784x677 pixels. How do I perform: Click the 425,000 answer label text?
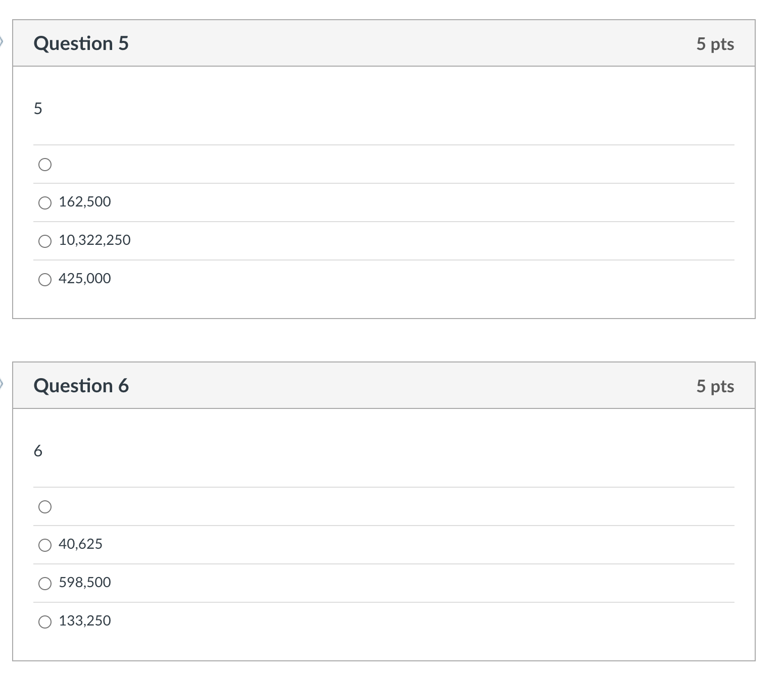85,279
